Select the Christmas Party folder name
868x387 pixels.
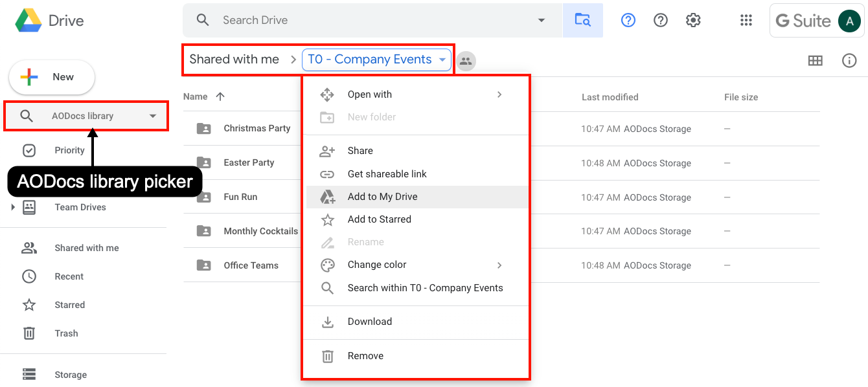click(x=257, y=128)
